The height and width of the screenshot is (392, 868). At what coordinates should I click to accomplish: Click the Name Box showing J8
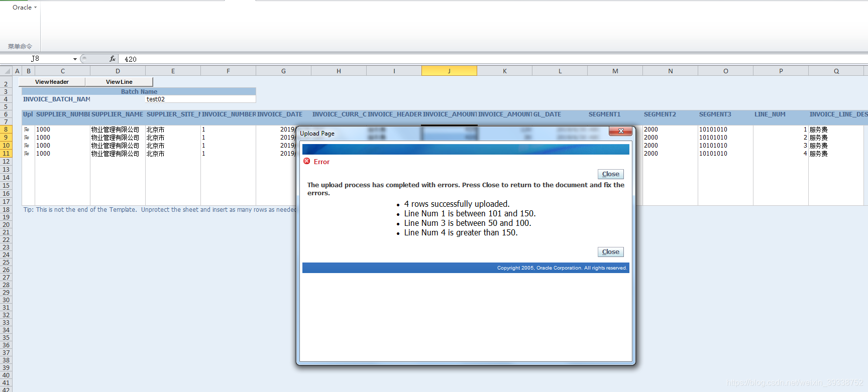36,59
